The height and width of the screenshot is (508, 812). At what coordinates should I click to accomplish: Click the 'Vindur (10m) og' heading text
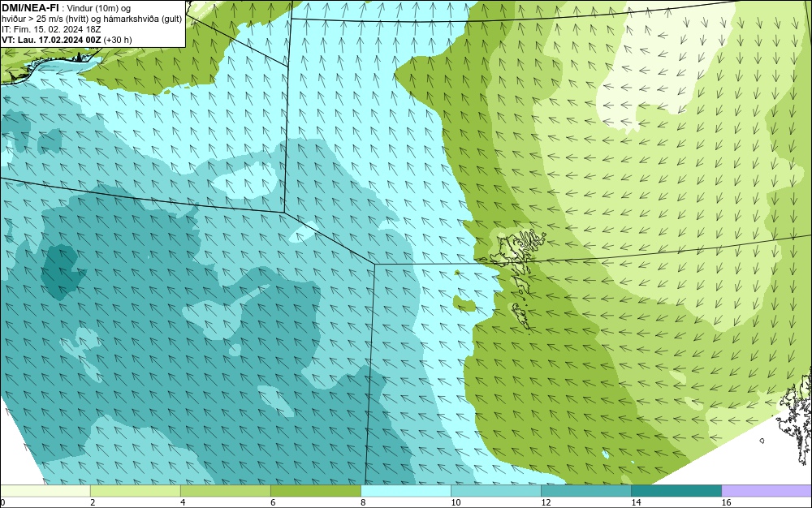point(99,8)
